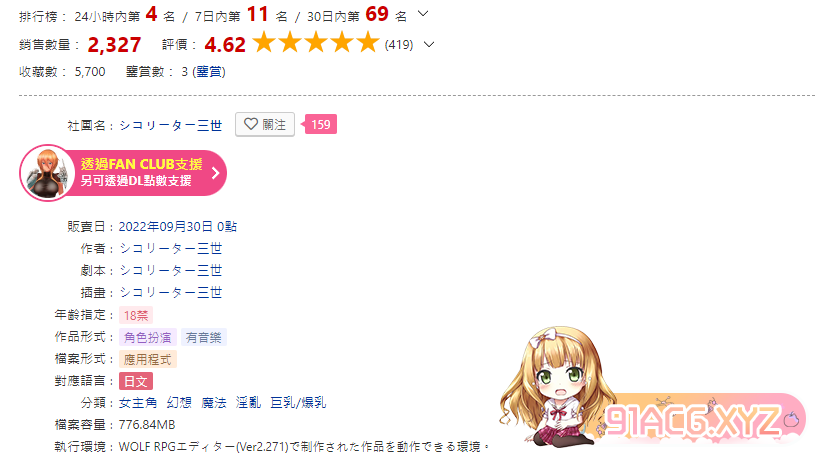
Task: Click the 91AC6.XYZ chibi girl mascot
Action: (556, 387)
